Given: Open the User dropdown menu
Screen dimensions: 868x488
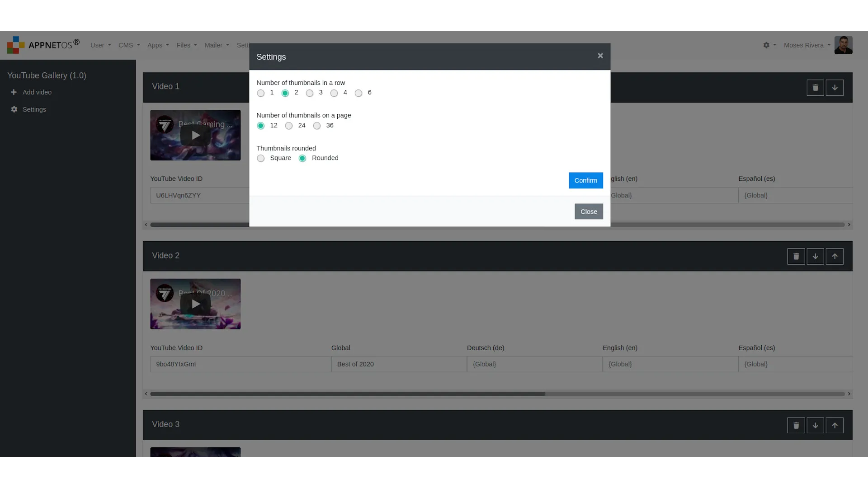Looking at the screenshot, I should pyautogui.click(x=100, y=45).
